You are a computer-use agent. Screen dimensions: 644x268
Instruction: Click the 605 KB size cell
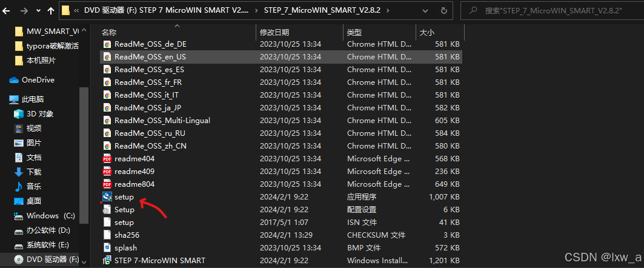(x=447, y=121)
